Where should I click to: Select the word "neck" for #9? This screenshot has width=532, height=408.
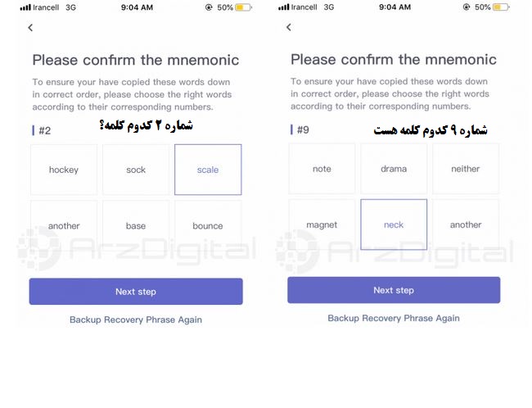coord(394,224)
